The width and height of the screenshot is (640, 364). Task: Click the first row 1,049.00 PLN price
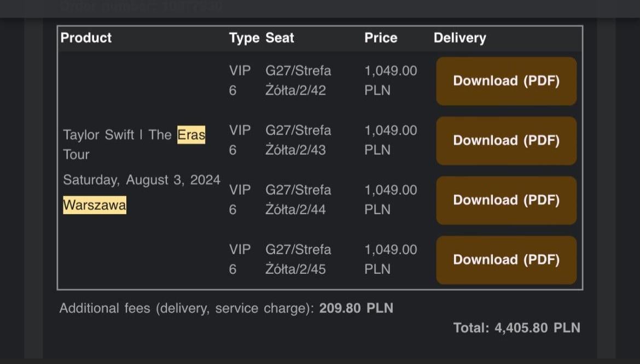point(391,80)
